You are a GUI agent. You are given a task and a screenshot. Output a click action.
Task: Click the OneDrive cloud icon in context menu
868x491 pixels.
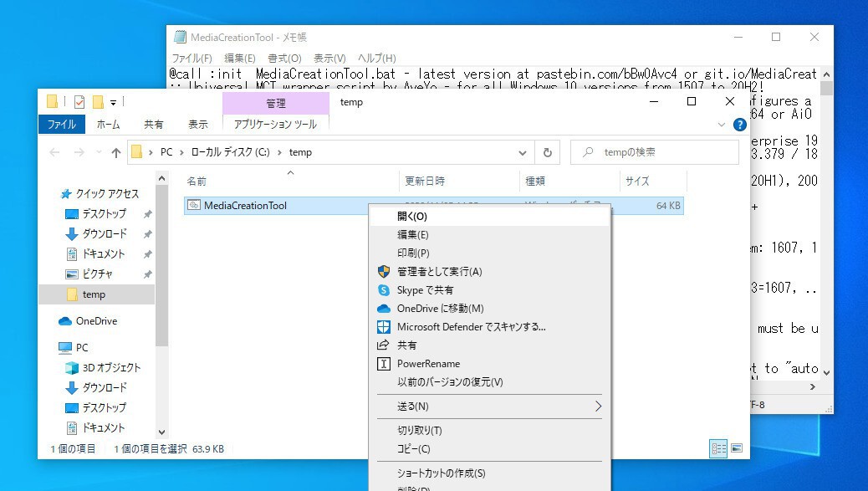pos(384,309)
